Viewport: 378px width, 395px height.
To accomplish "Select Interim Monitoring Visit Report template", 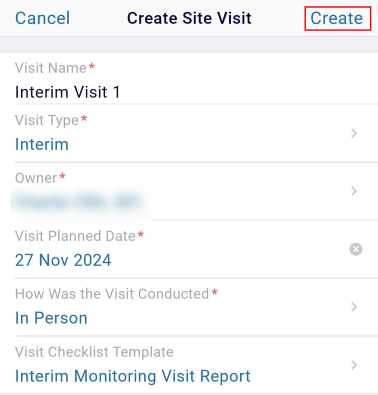I will (x=133, y=376).
